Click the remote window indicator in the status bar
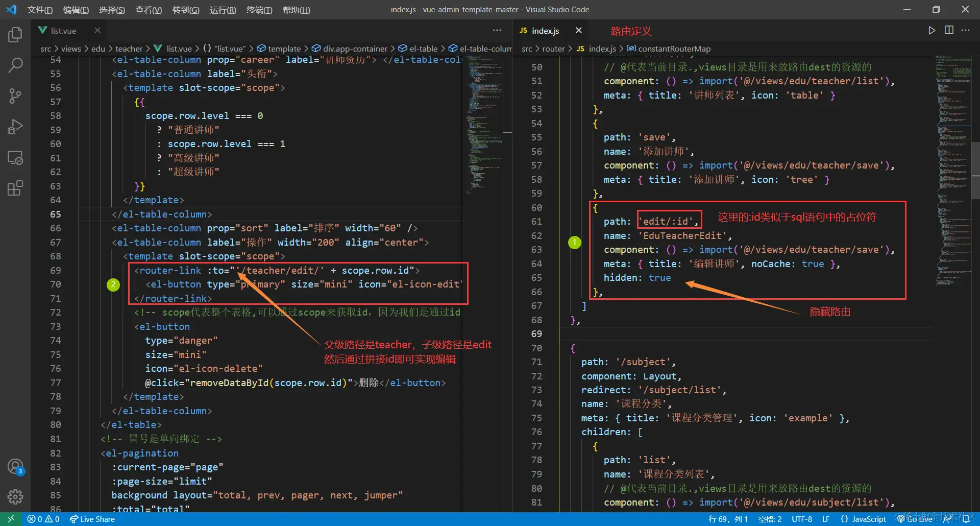980x526 pixels. [x=11, y=519]
